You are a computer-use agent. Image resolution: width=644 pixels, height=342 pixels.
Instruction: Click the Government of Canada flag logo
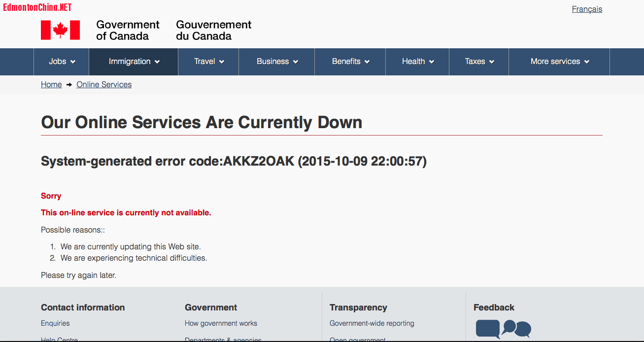pos(60,30)
